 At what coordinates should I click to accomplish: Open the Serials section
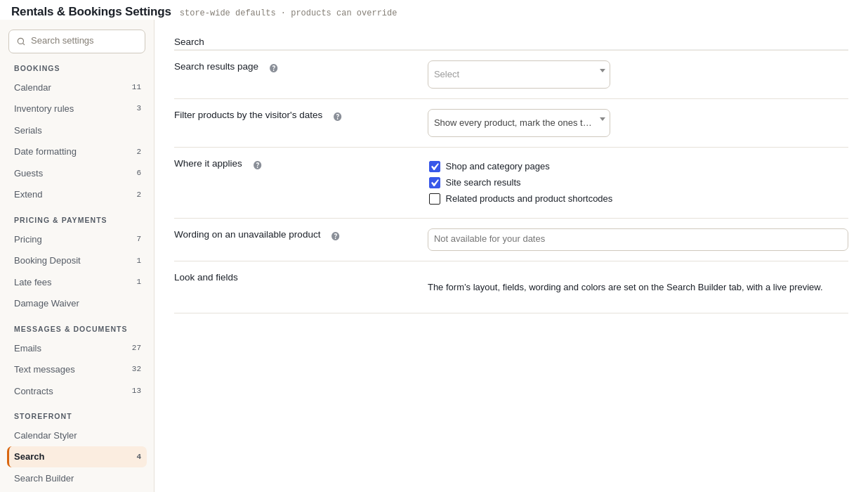point(77,131)
